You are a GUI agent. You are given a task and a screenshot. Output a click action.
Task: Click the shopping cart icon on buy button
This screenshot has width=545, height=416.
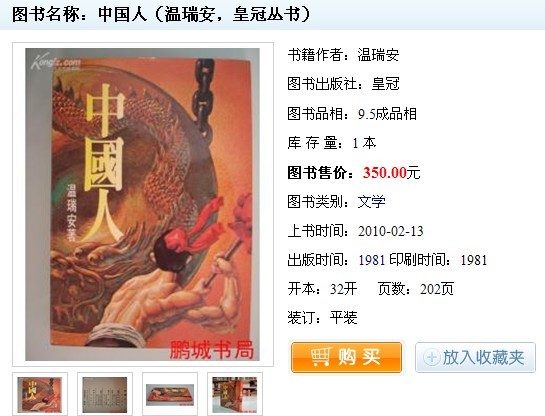[321, 357]
